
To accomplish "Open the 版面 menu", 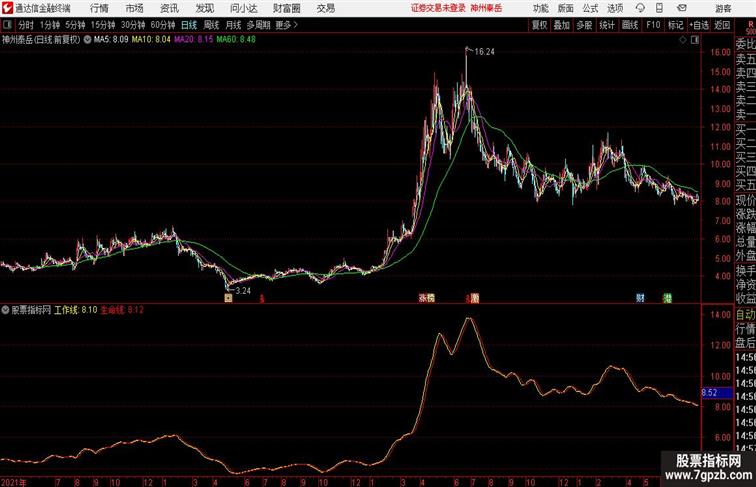I will [566, 8].
